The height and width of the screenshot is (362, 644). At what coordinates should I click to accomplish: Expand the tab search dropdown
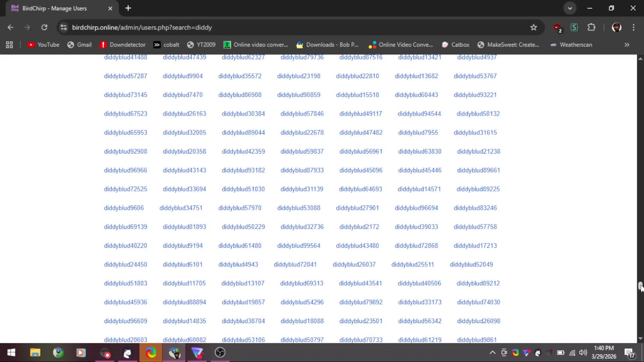570,8
